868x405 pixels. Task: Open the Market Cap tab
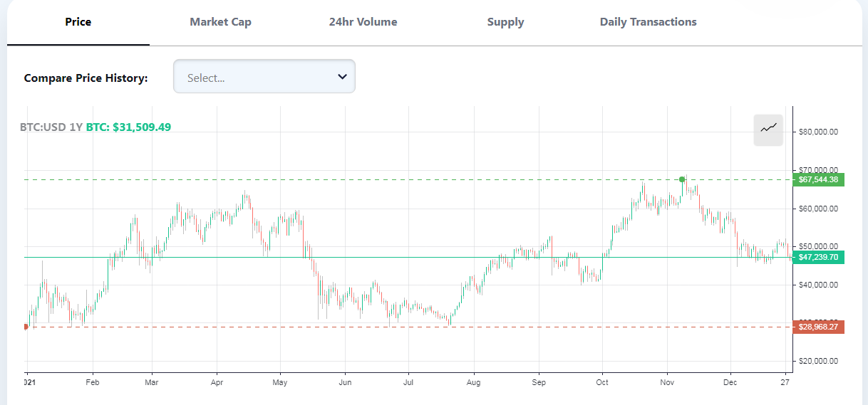click(220, 22)
